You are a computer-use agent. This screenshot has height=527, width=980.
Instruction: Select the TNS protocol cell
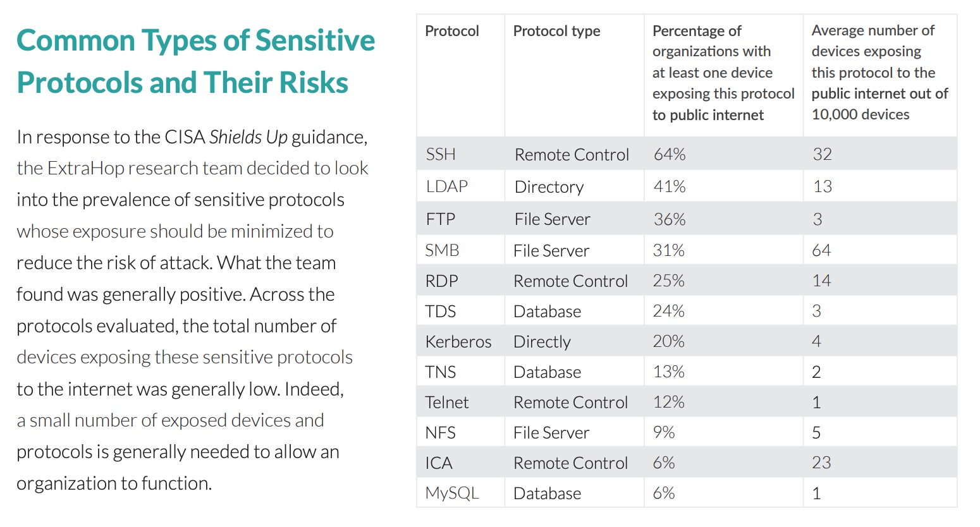pyautogui.click(x=440, y=372)
